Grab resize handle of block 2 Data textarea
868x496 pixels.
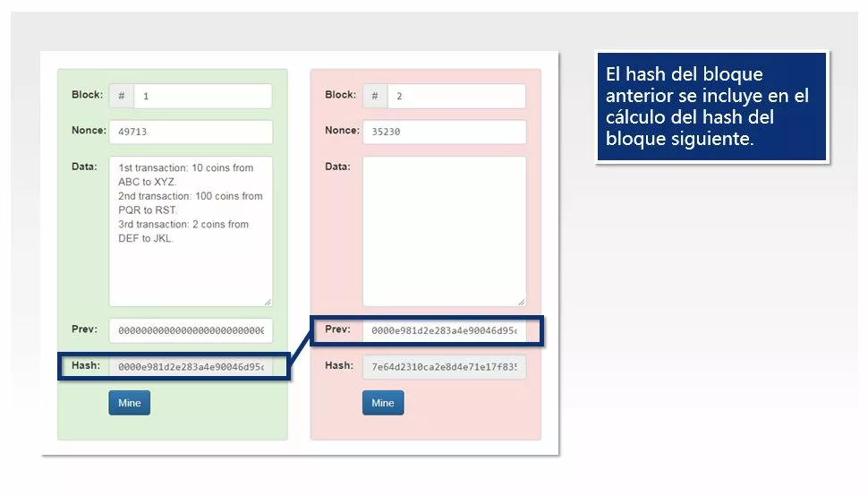[522, 303]
